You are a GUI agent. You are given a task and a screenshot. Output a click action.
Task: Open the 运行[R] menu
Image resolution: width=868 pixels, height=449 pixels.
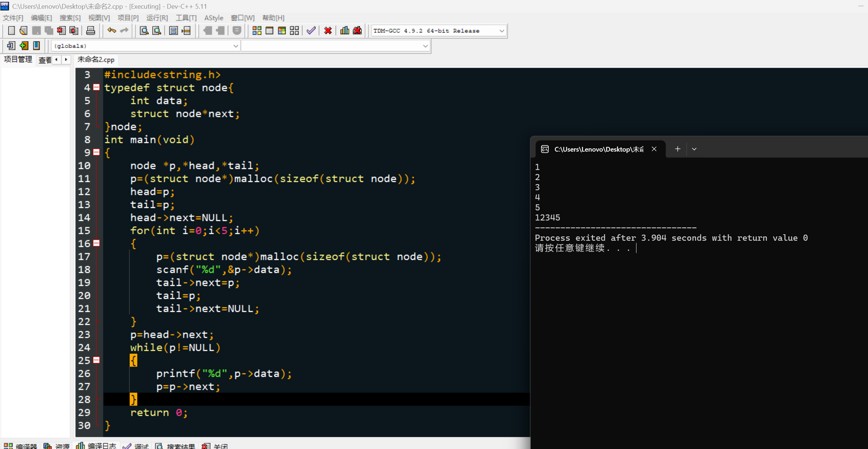157,18
